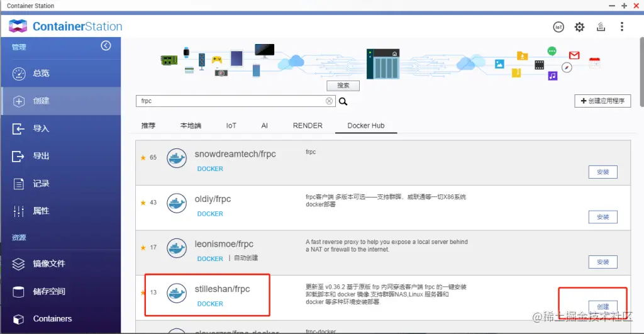The image size is (644, 334).
Task: Click the oldiy/frpc Docker whale icon
Action: (x=177, y=203)
